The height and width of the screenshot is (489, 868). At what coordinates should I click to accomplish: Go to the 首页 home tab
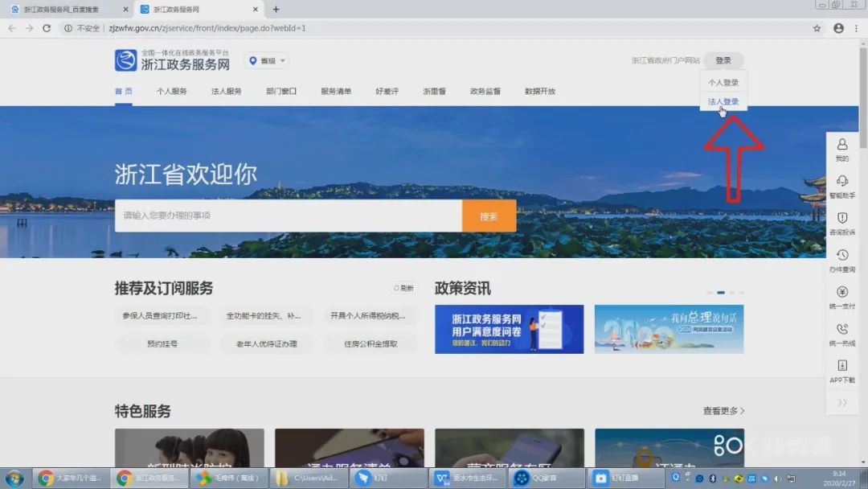(x=124, y=92)
